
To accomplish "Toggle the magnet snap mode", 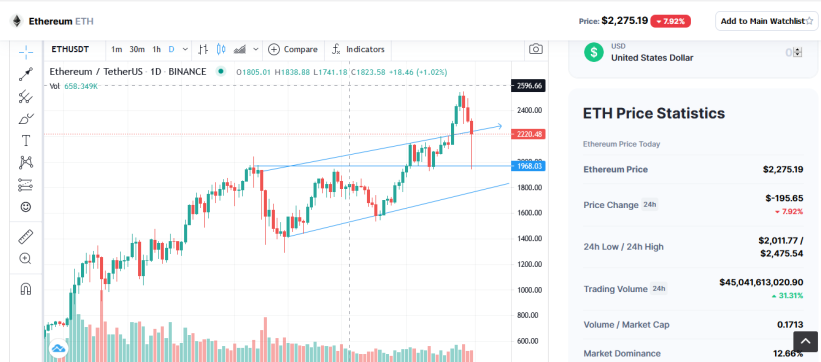I will [x=26, y=289].
